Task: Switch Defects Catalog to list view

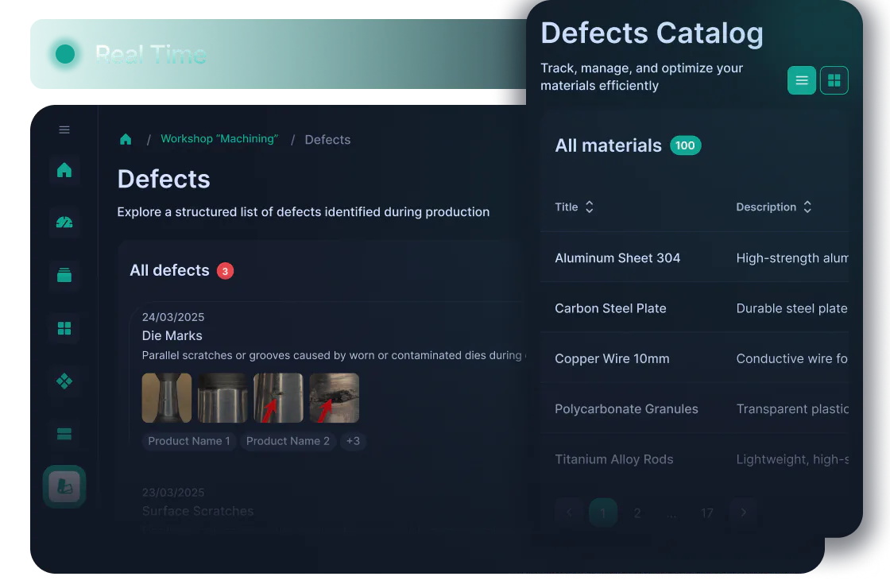Action: coord(802,80)
